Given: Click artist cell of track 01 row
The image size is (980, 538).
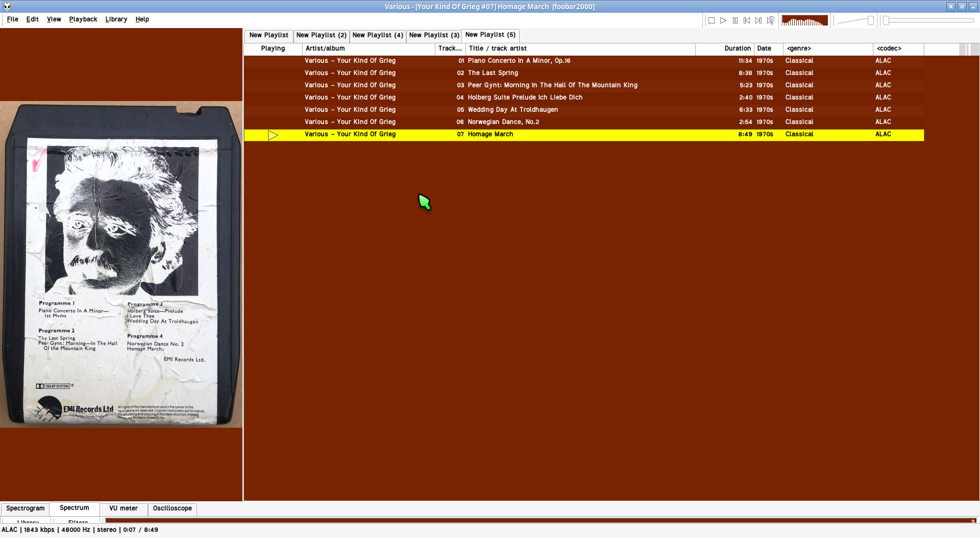Looking at the screenshot, I should [350, 61].
